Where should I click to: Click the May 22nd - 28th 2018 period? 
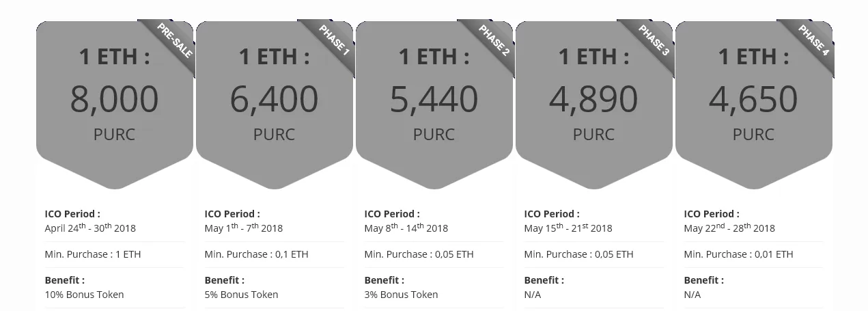[729, 228]
